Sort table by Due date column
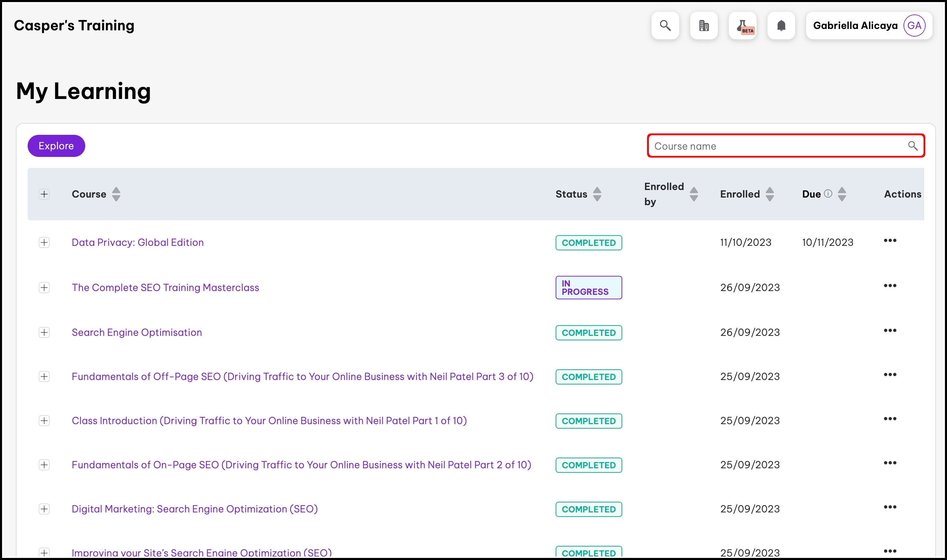 pos(842,194)
